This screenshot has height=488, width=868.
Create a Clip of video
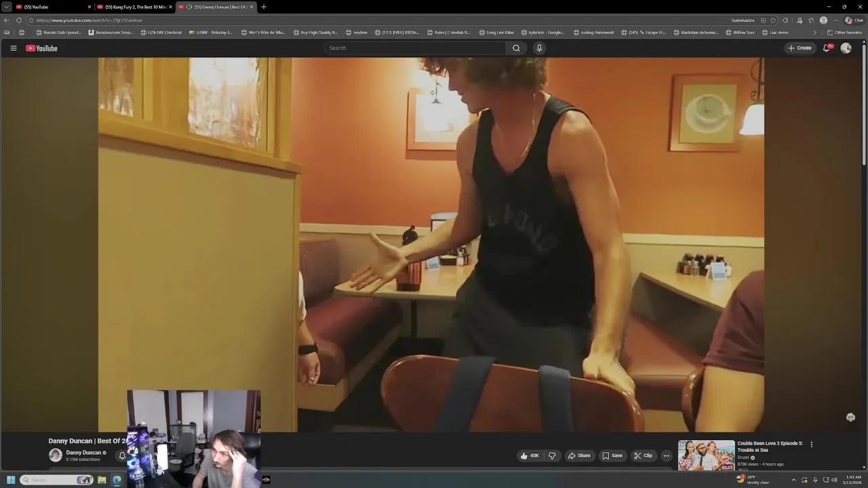pos(643,455)
